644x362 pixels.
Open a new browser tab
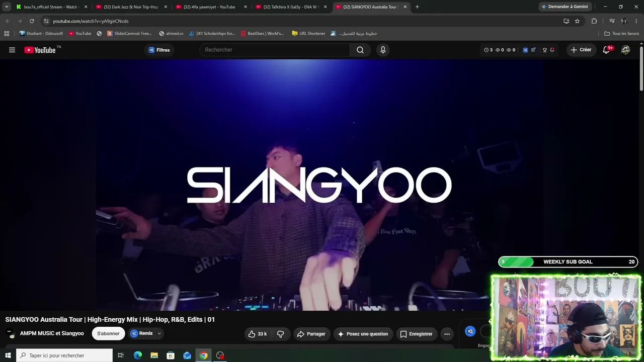click(417, 7)
